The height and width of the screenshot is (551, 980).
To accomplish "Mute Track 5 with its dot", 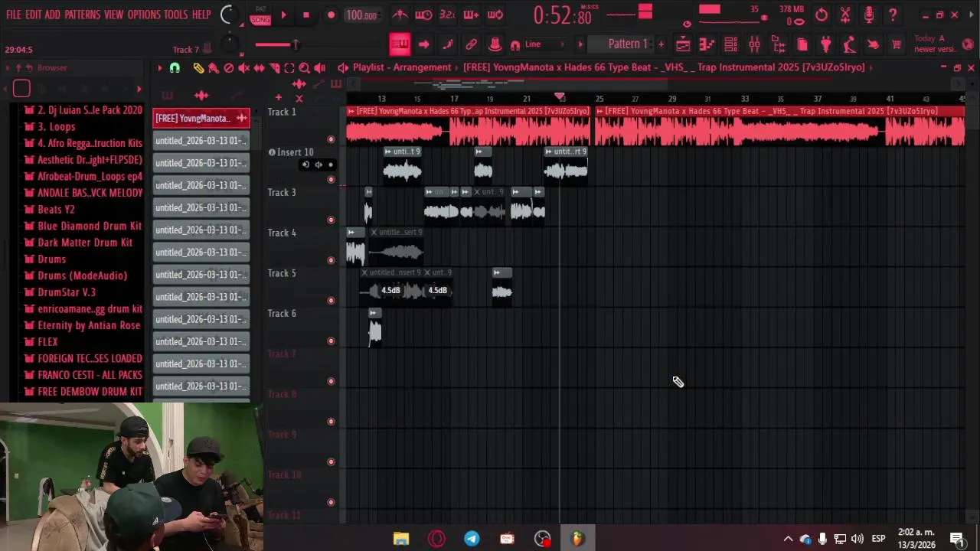I will pos(331,301).
